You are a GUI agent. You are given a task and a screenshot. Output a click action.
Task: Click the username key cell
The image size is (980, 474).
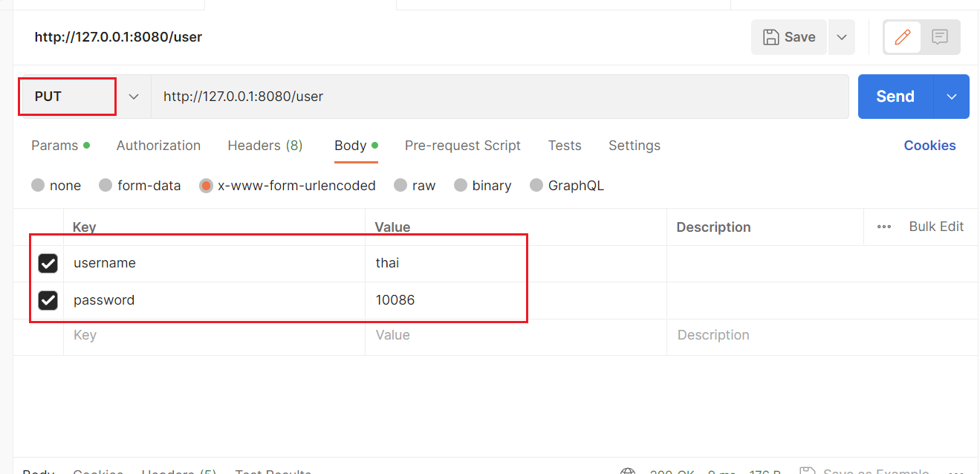(x=215, y=264)
